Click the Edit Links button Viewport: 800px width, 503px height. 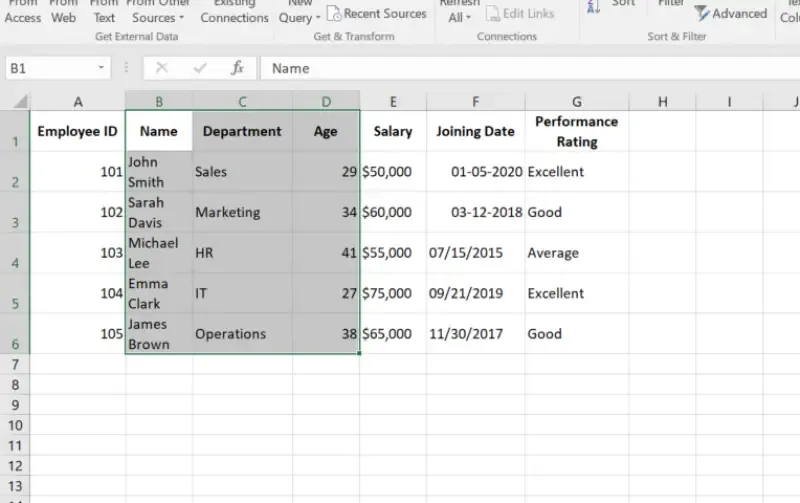tap(520, 14)
